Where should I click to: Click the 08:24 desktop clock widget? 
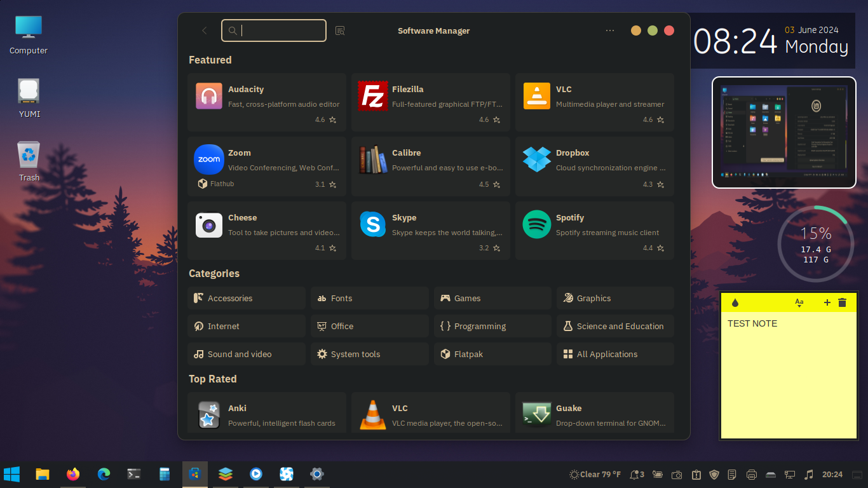[735, 42]
